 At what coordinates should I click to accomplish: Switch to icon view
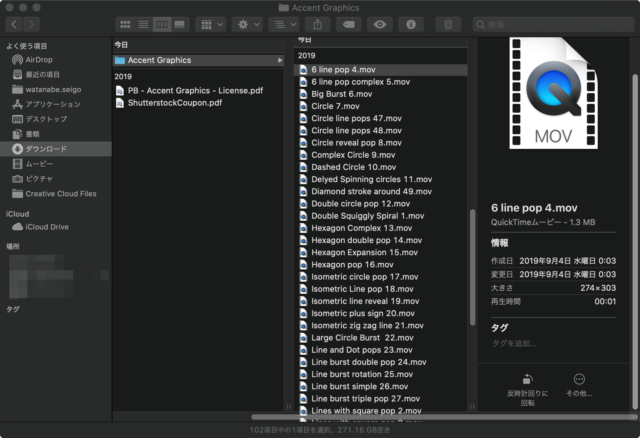(125, 24)
